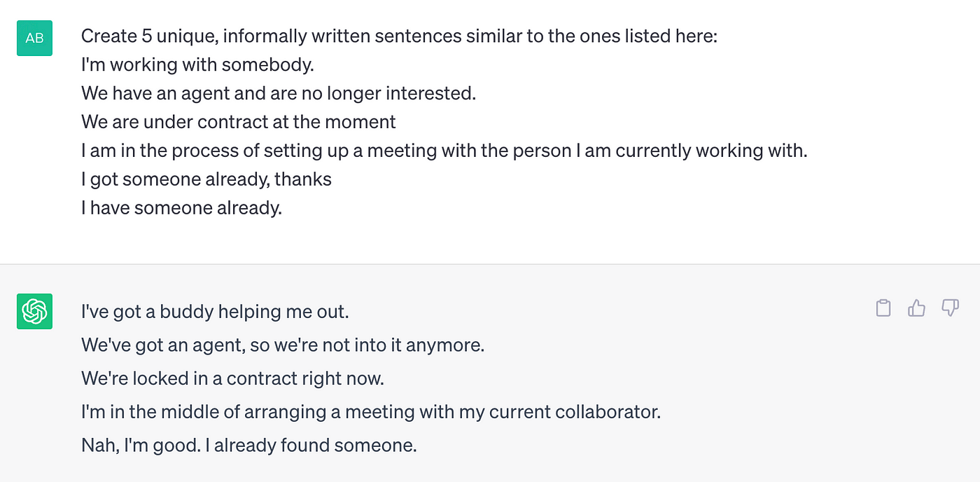This screenshot has height=482, width=980.
Task: Click the reply "We've got an agent, so we're not into it anymore."
Action: pyautogui.click(x=283, y=345)
